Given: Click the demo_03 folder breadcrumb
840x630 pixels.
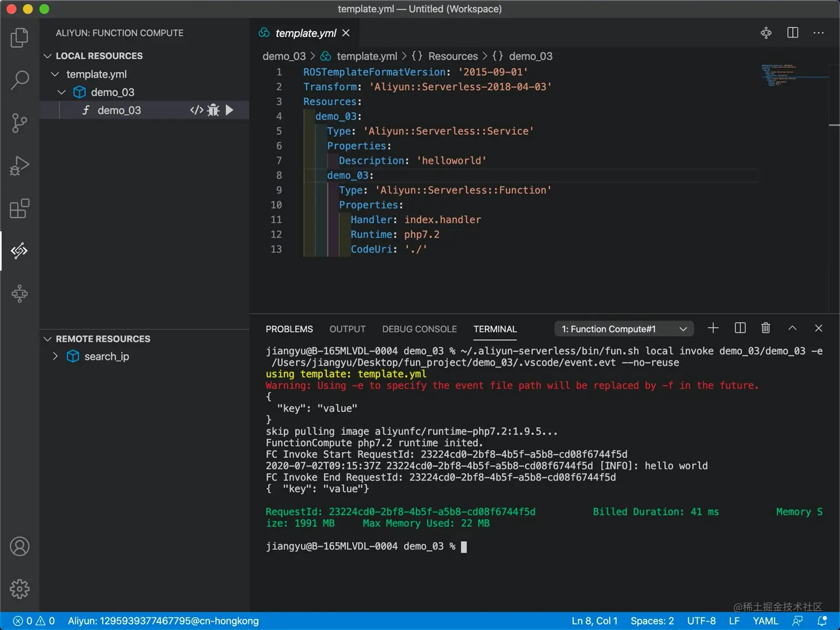Looking at the screenshot, I should pyautogui.click(x=284, y=56).
